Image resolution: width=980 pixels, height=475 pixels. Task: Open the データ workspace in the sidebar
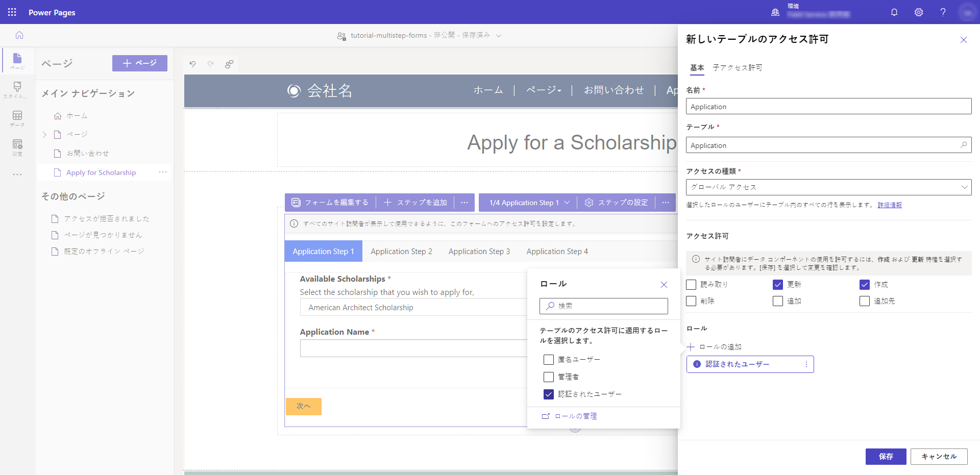point(17,118)
